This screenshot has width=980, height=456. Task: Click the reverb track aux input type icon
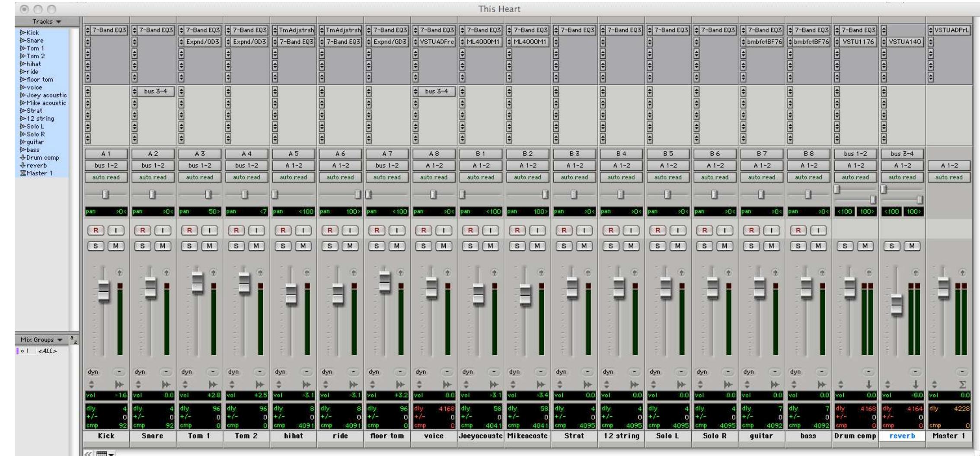[x=915, y=384]
